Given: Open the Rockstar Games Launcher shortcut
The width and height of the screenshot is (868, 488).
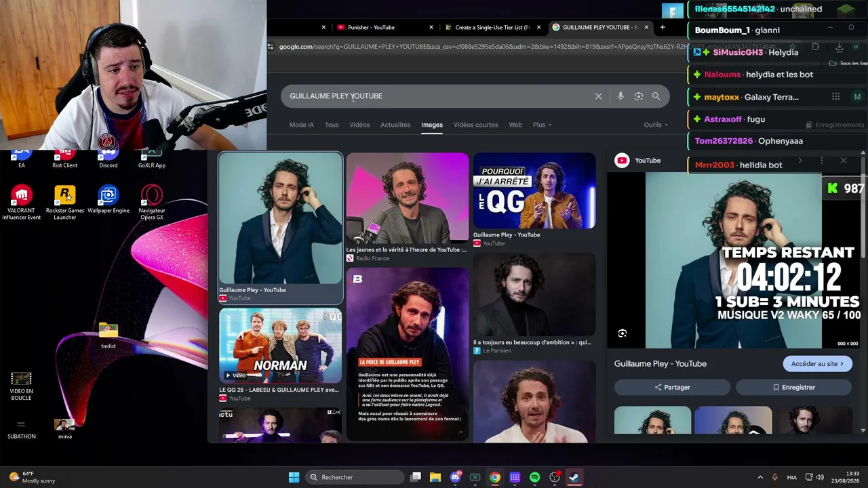Looking at the screenshot, I should 64,203.
